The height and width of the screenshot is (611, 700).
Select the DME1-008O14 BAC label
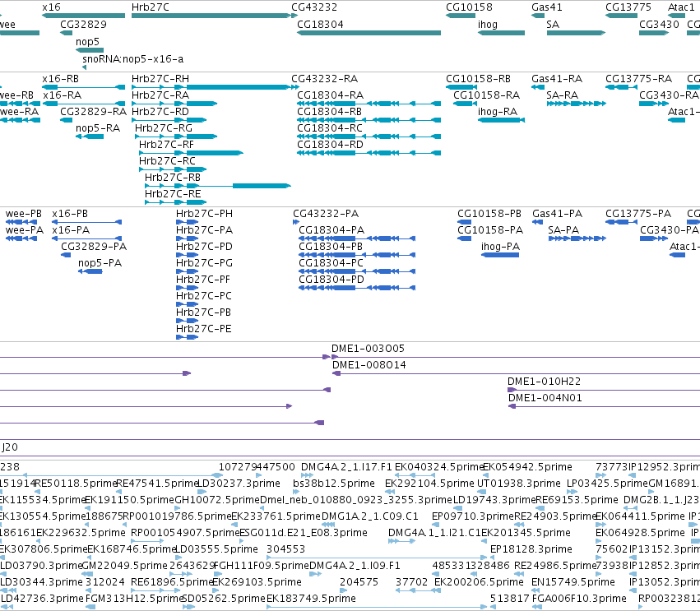click(x=369, y=365)
